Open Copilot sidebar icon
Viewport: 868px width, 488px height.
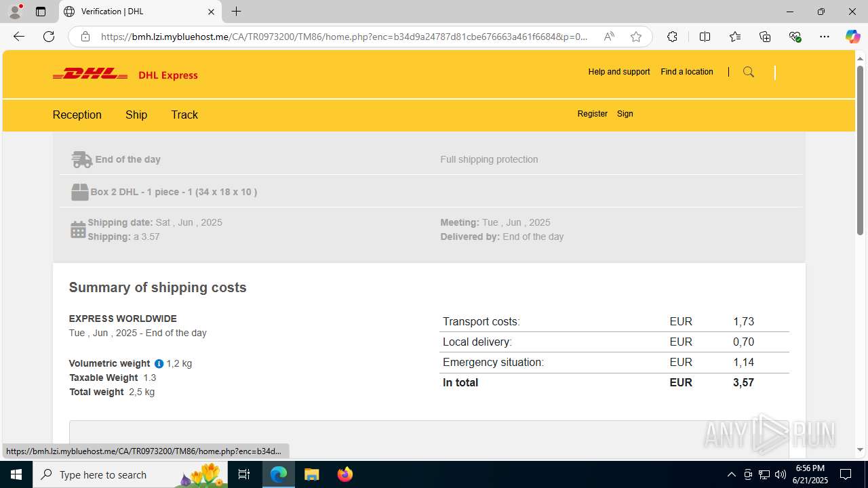(x=852, y=37)
